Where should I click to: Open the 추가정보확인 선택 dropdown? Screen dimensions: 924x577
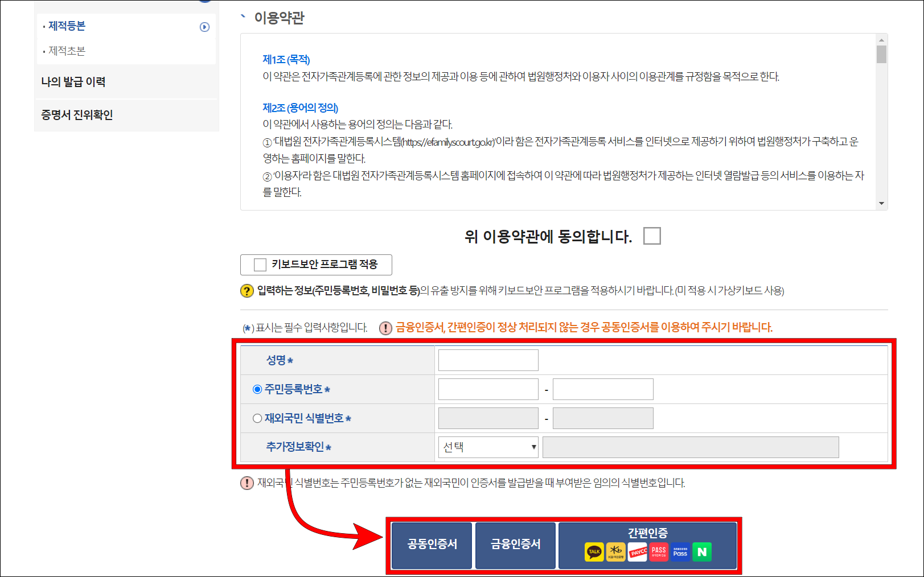(488, 447)
